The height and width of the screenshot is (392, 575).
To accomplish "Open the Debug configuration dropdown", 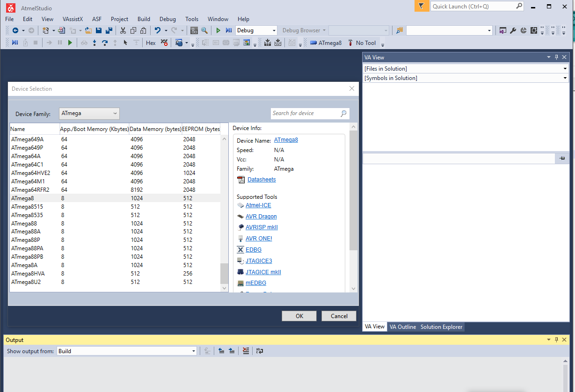I will pos(256,30).
